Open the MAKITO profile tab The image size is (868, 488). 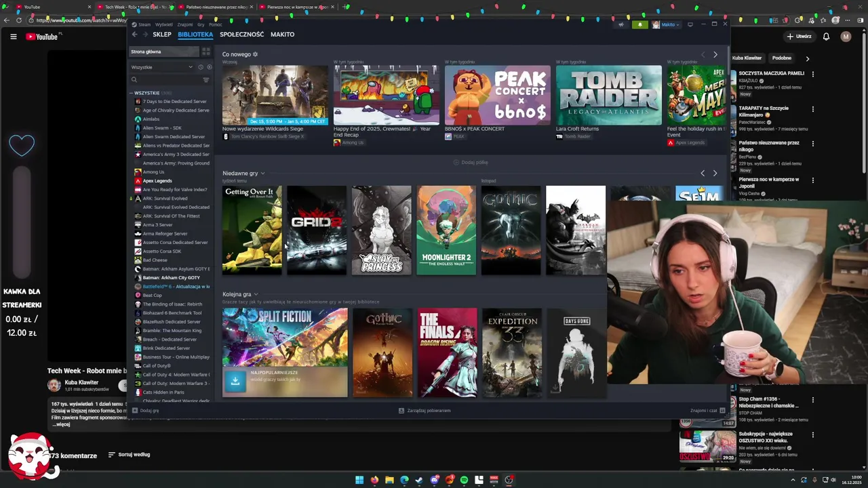point(282,34)
